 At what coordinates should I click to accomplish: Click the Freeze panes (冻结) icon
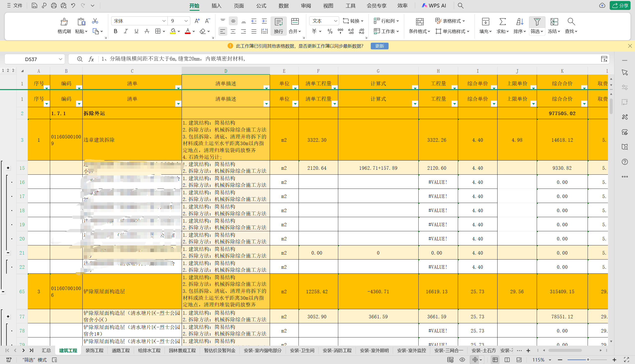click(x=554, y=22)
